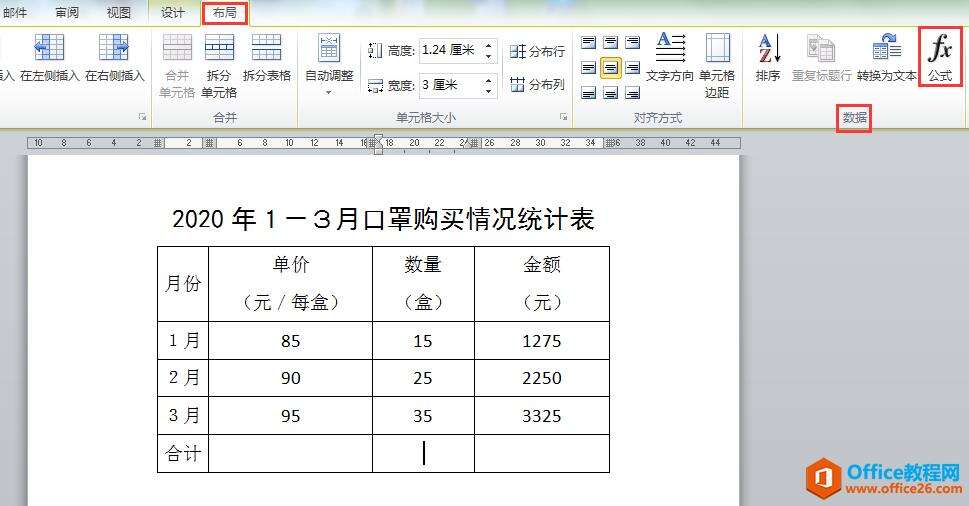Select align middle right icon
Viewport: 969px width, 506px height.
pyautogui.click(x=632, y=67)
